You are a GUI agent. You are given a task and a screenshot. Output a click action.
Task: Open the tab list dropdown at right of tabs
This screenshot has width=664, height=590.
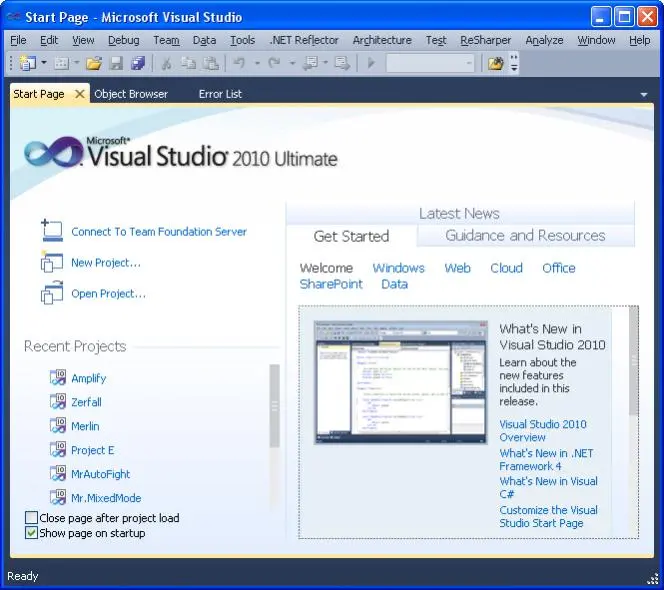click(644, 95)
